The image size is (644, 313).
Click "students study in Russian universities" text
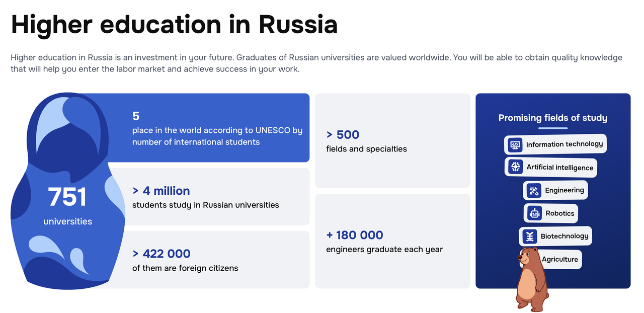click(205, 205)
